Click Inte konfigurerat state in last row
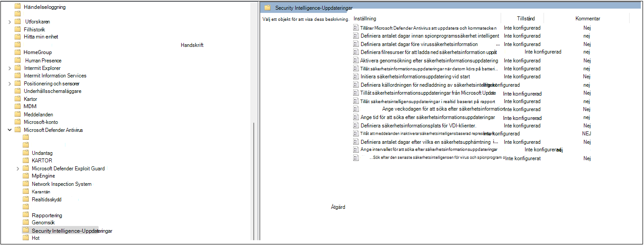The height and width of the screenshot is (246, 644). tap(523, 158)
